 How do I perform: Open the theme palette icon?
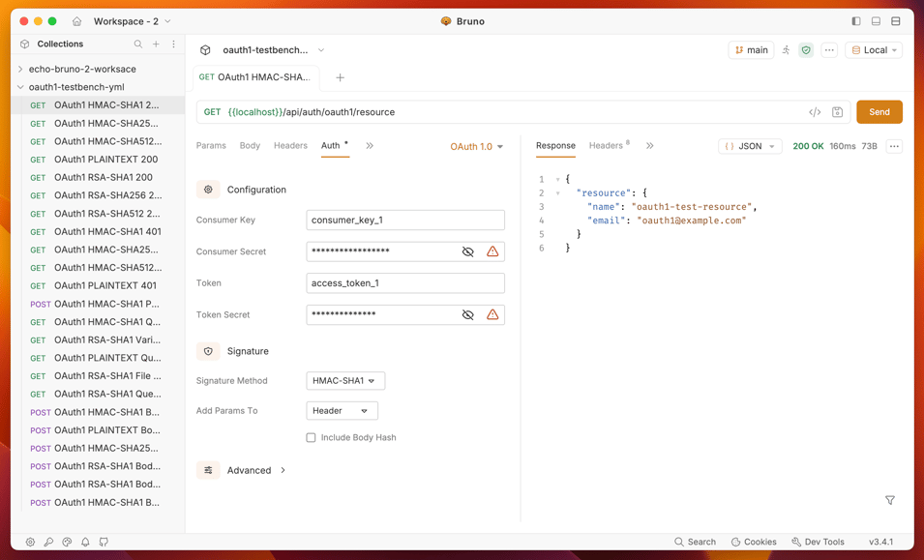tap(67, 542)
